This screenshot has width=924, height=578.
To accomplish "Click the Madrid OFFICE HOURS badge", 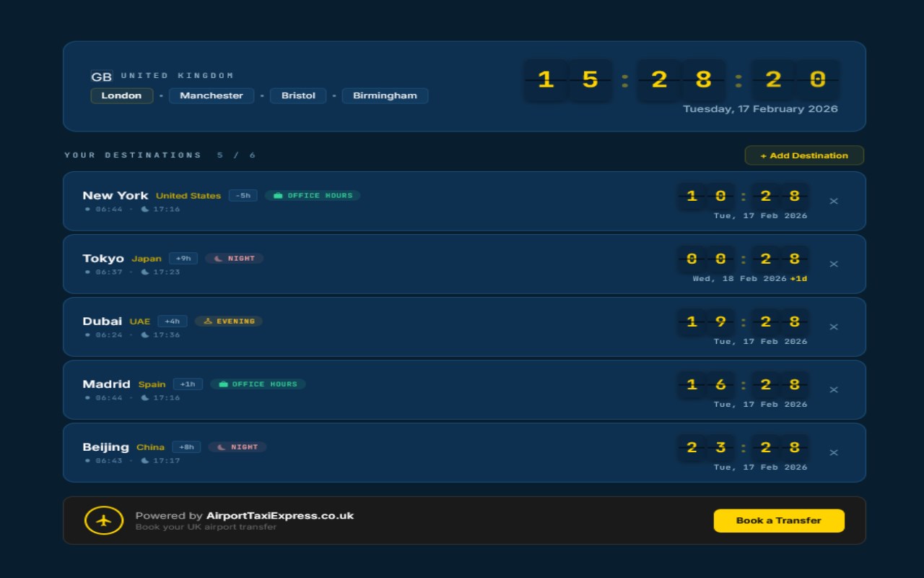I will click(x=258, y=384).
